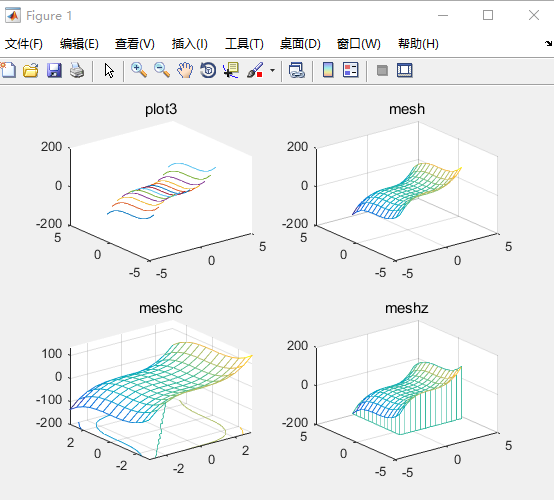The image size is (554, 500).
Task: Activate the Zoom In magnifier tool
Action: (139, 70)
